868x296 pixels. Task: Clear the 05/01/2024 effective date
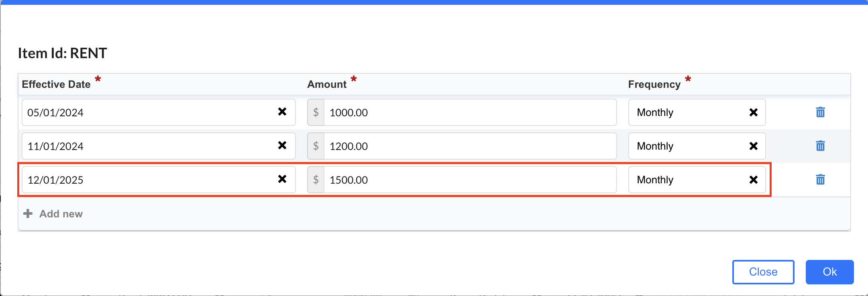[x=282, y=112]
